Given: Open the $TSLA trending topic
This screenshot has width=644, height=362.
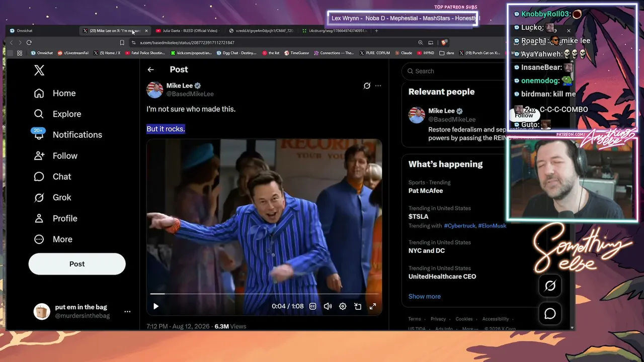Looking at the screenshot, I should pos(419,217).
